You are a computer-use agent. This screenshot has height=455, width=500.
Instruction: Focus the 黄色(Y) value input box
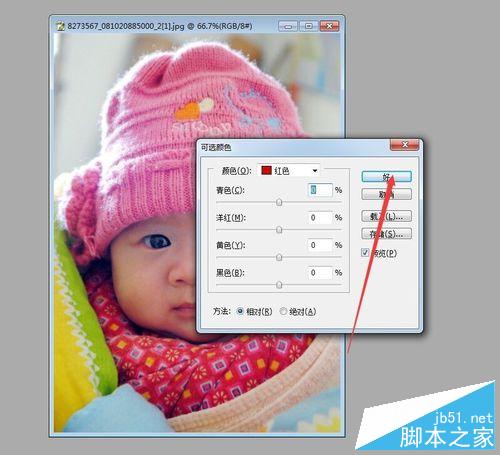[320, 245]
